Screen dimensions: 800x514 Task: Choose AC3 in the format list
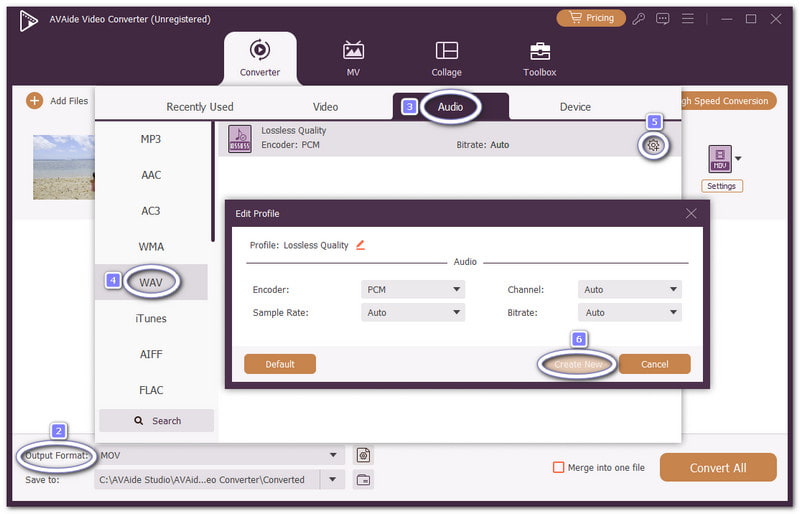pos(151,211)
